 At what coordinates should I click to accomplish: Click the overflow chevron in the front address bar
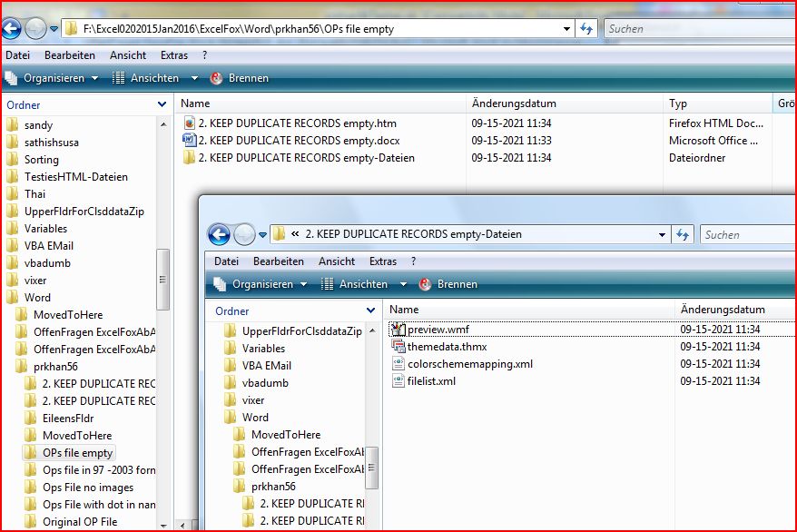(x=295, y=234)
